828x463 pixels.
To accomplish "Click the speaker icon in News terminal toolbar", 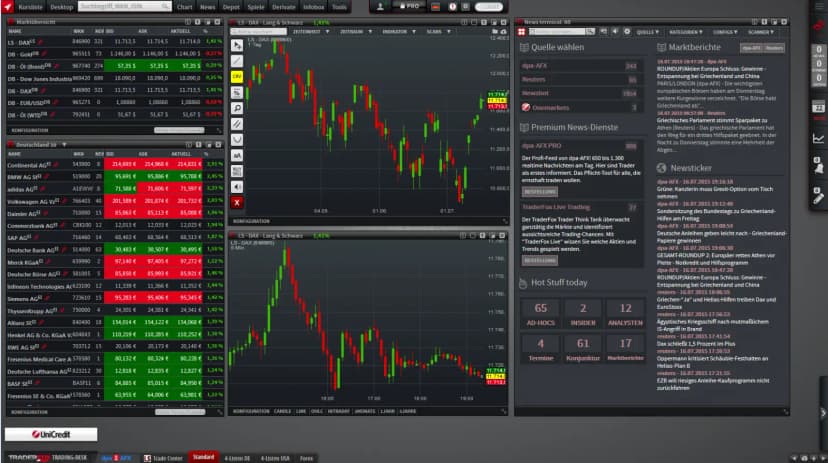I will click(615, 32).
